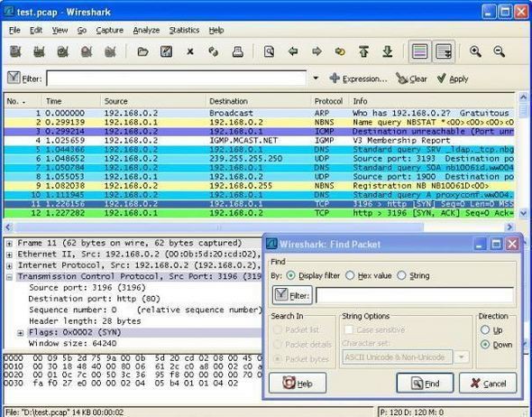Jump to first packet icon

point(363,51)
